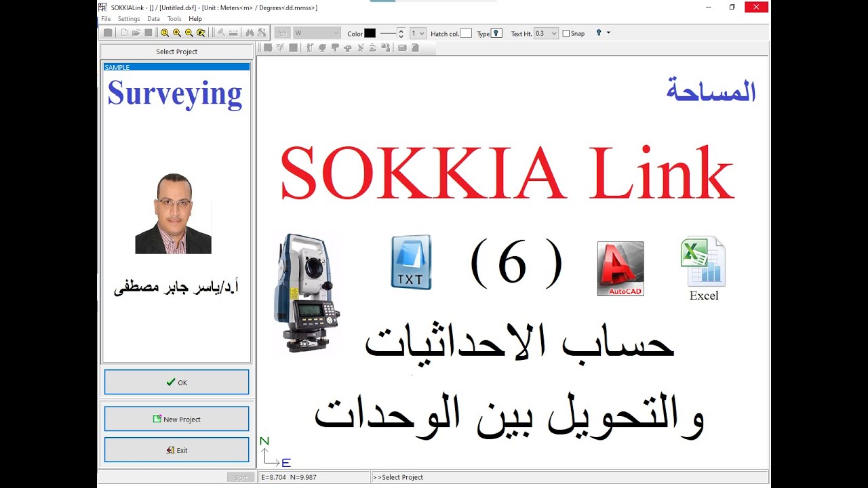
Task: Click the zoom out magnifier icon
Action: 189,33
